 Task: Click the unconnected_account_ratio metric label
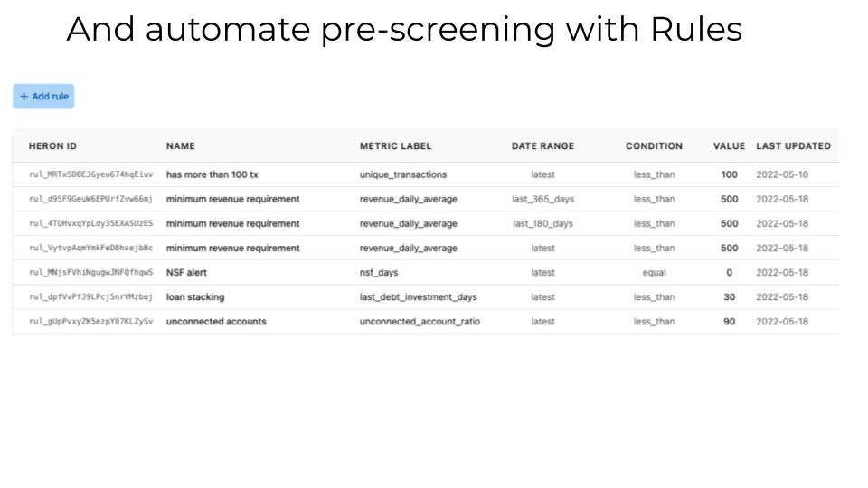coord(420,322)
